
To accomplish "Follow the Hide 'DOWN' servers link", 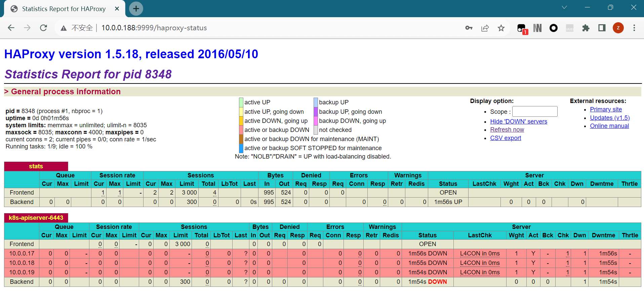I will (519, 122).
